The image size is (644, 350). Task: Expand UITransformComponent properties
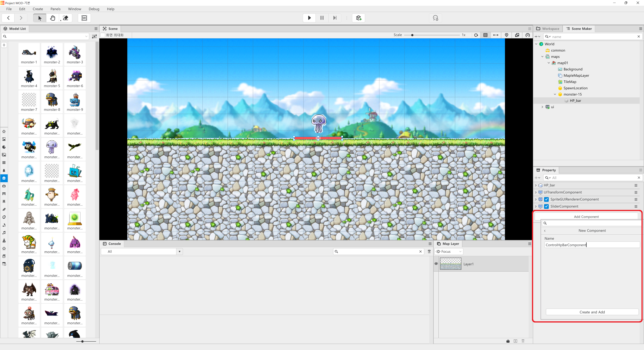coord(536,192)
